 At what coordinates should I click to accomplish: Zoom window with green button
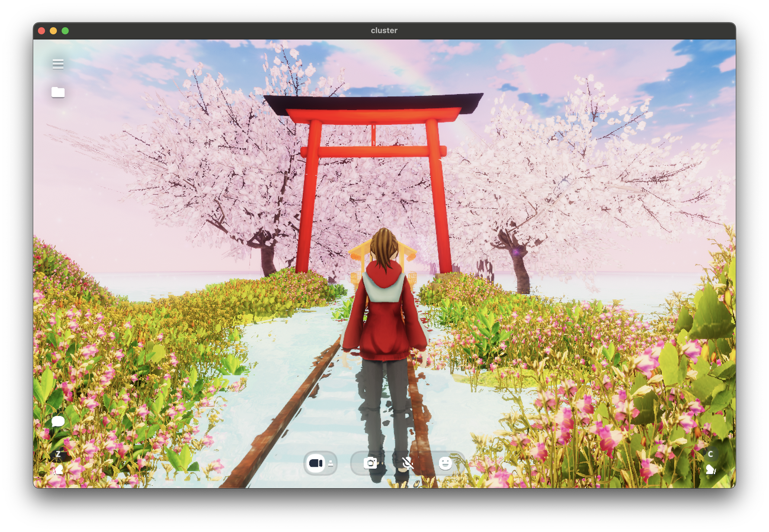click(65, 31)
